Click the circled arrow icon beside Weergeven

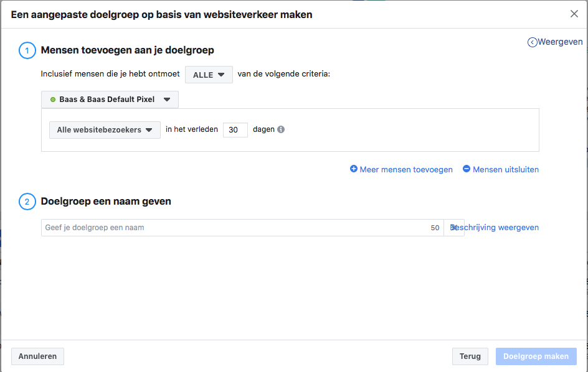point(532,42)
